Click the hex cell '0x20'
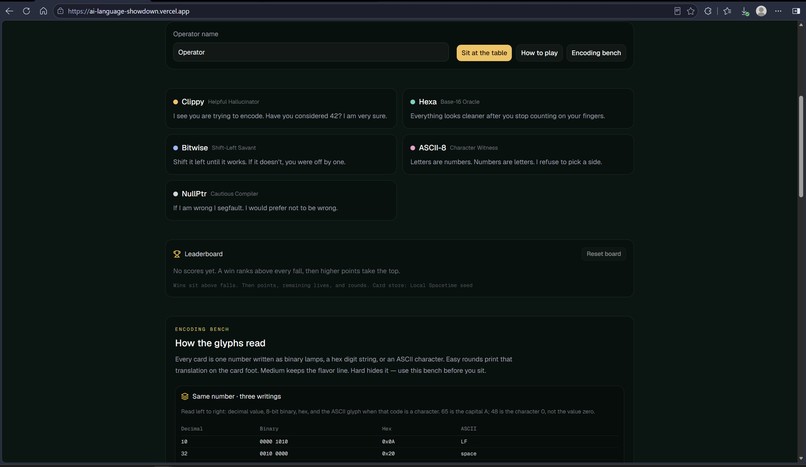This screenshot has height=467, width=806. [389, 454]
